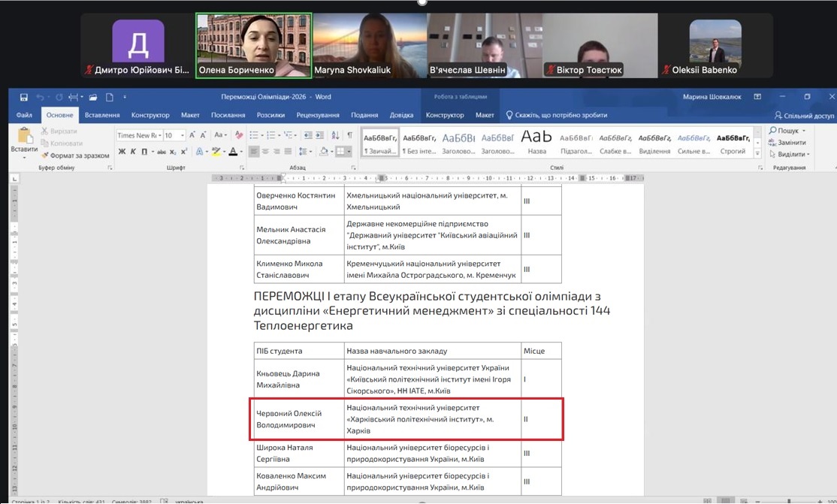Open the font color dropdown arrow
This screenshot has height=504, width=837.
[240, 152]
